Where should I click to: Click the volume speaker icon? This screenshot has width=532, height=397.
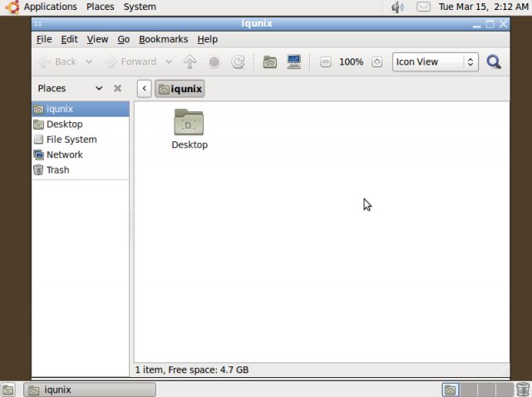point(397,7)
